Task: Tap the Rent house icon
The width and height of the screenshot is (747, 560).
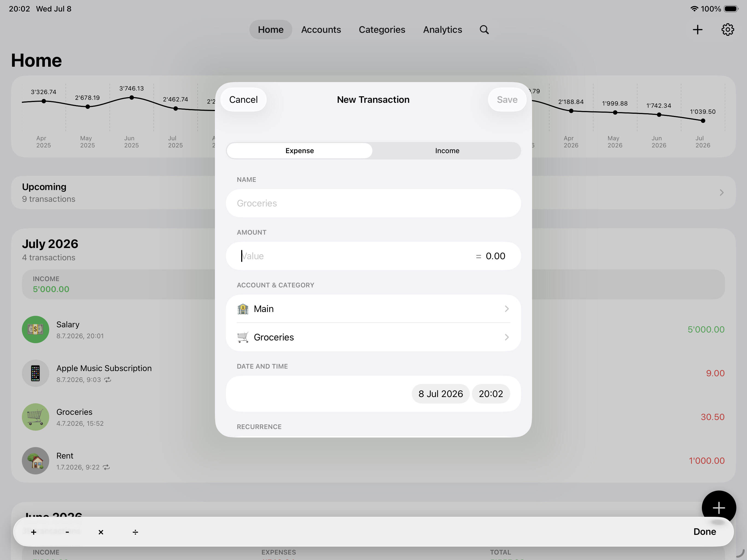Action: coord(36,461)
